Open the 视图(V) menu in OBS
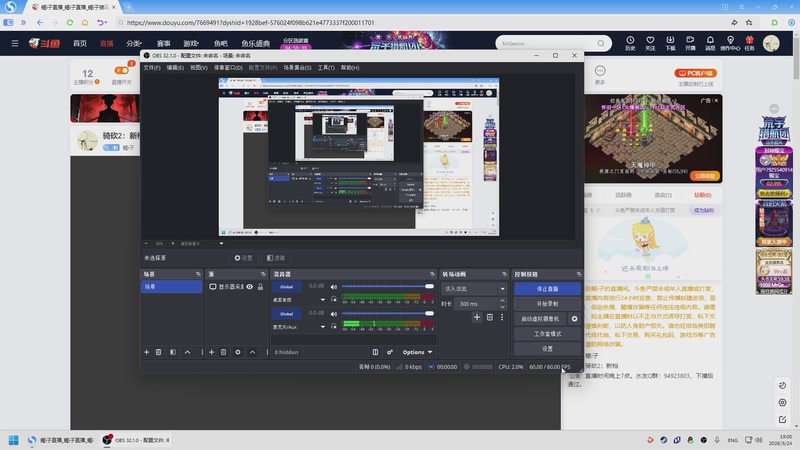Screen dimensions: 800x450 [198, 67]
